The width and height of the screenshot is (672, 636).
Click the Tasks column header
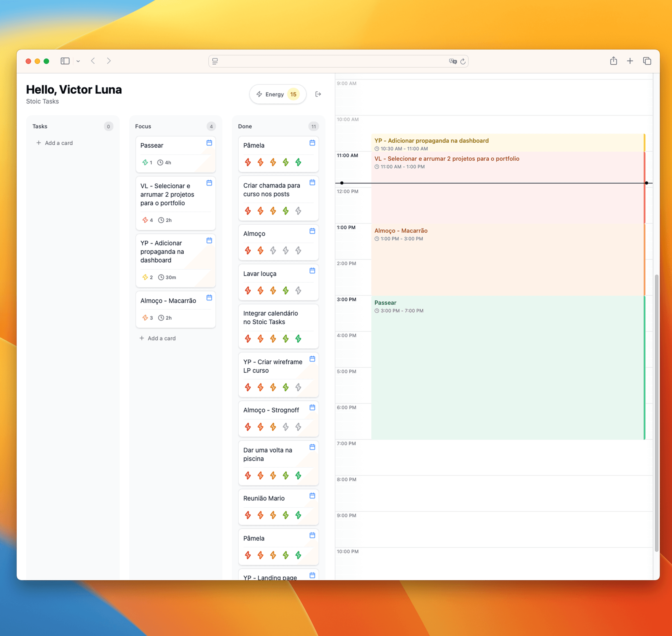tap(40, 126)
